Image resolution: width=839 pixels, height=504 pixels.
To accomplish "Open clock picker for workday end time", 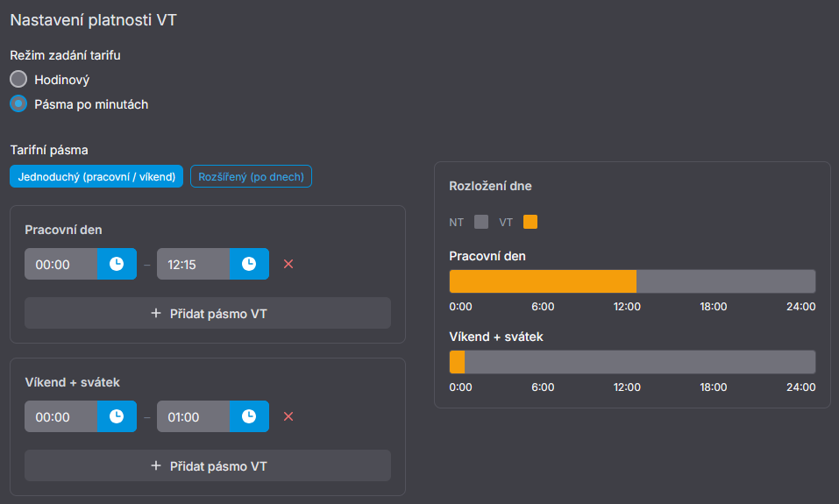I will point(249,264).
